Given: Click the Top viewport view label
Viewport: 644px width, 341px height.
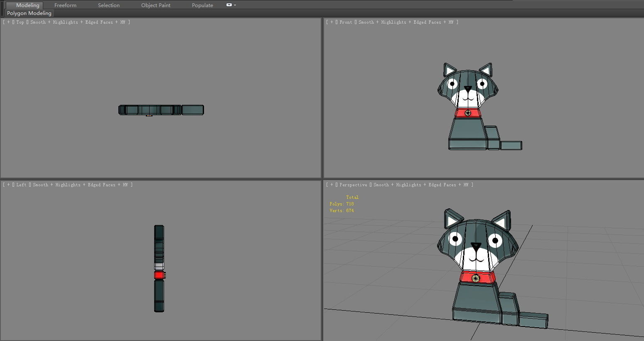Looking at the screenshot, I should (x=20, y=22).
